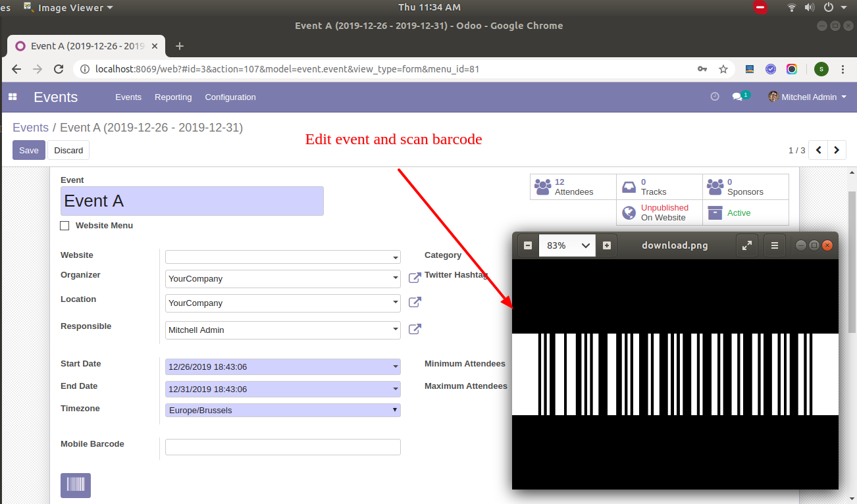
Task: Open the 0 Sponsors stat button
Action: tap(746, 187)
